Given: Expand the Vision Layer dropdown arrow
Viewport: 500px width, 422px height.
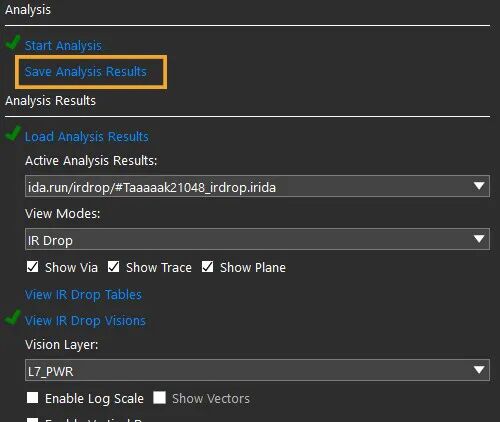Looking at the screenshot, I should pyautogui.click(x=479, y=370).
